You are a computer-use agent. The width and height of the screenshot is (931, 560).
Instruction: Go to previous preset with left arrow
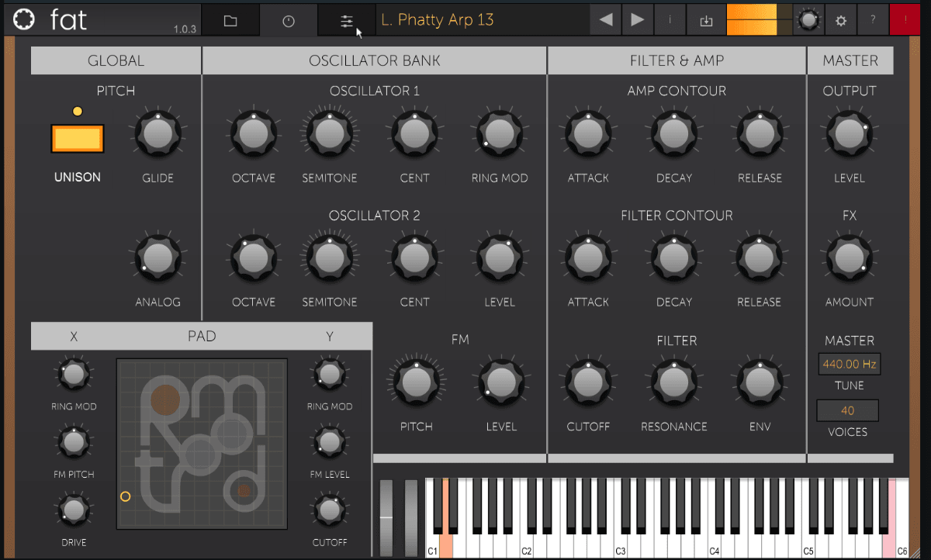[605, 20]
